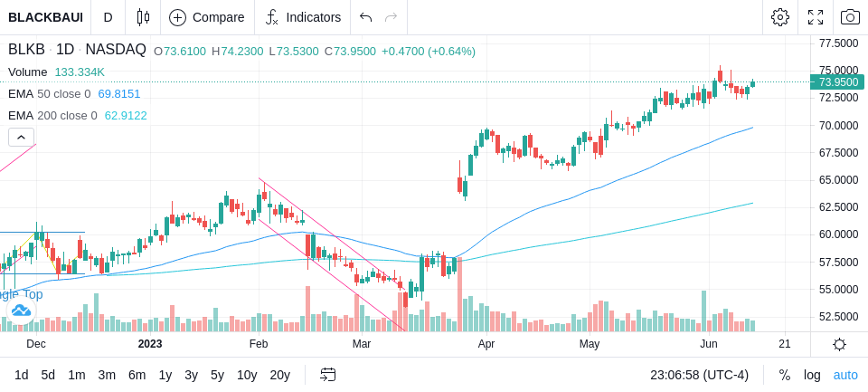Enter fullscreen mode
This screenshot has height=392, width=868.
pos(816,17)
